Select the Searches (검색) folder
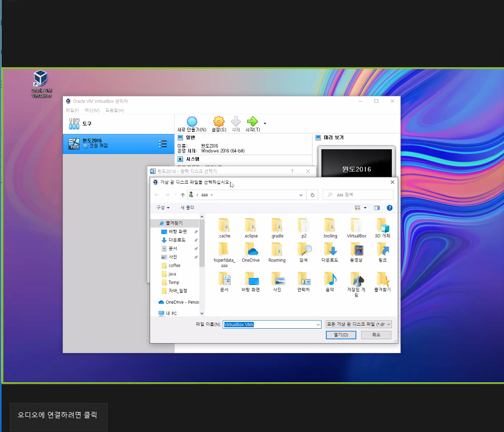Screen dimensions: 504x432 point(304,253)
